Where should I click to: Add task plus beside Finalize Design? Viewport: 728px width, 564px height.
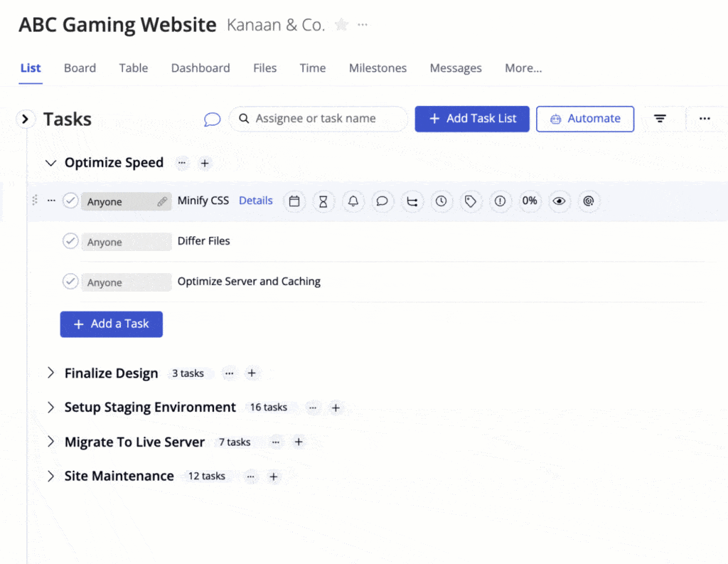tap(252, 373)
